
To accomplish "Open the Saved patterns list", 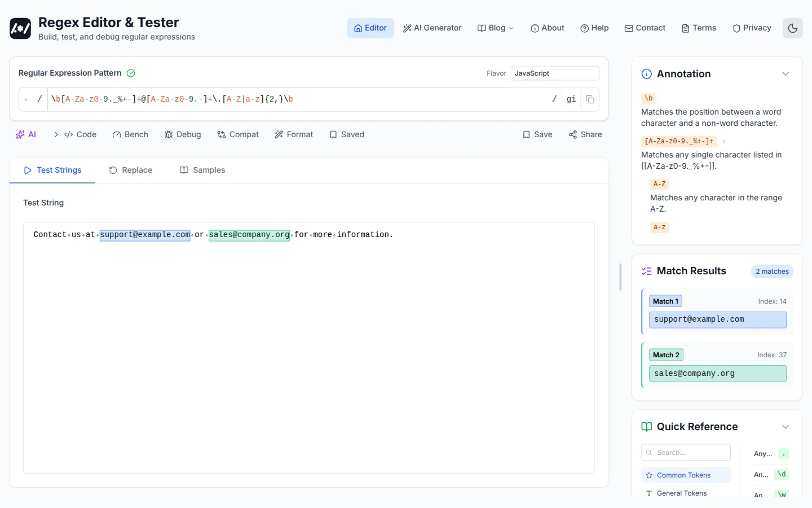I will (347, 134).
